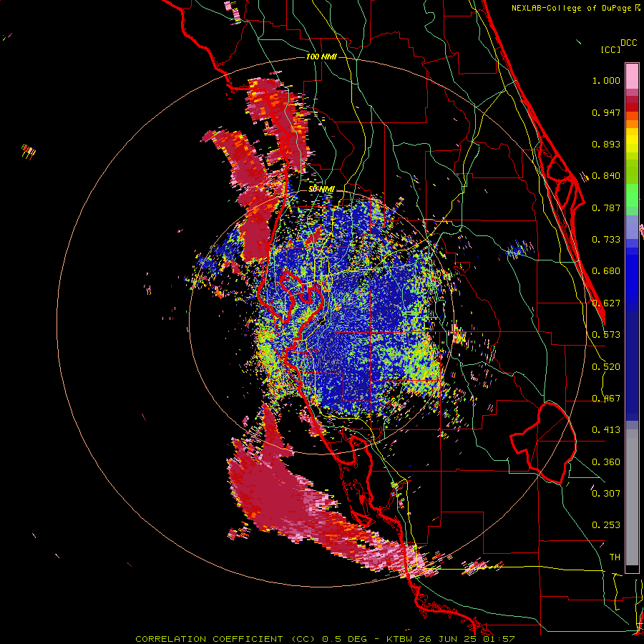Click the 0.627 legend value
Image resolution: width=644 pixels, height=644 pixels.
(606, 303)
